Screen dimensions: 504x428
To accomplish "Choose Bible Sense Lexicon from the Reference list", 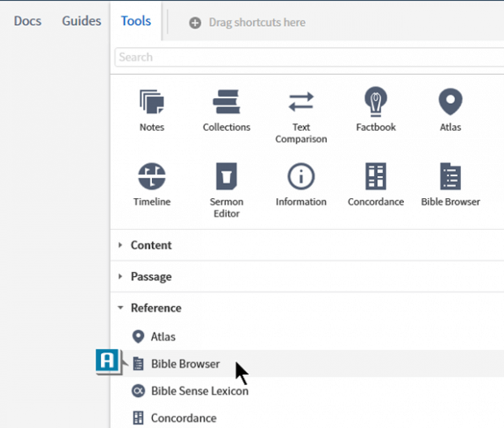I will pos(199,391).
